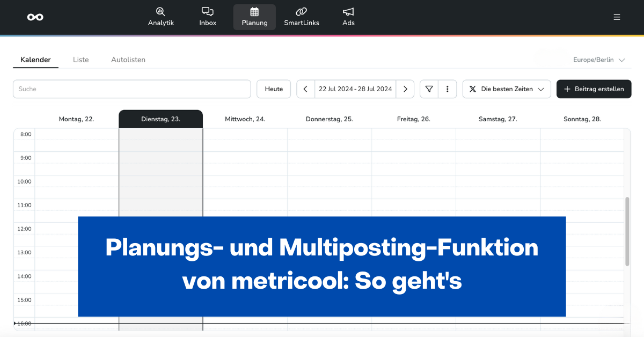The height and width of the screenshot is (337, 644).
Task: Open the hamburger menu top right
Action: point(617,17)
